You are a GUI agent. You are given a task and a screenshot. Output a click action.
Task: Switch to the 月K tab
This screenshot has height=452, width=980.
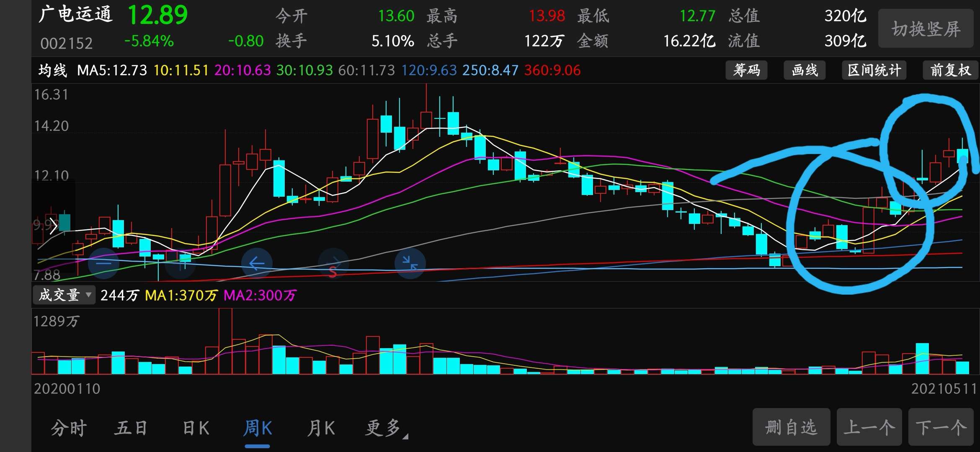pyautogui.click(x=321, y=428)
